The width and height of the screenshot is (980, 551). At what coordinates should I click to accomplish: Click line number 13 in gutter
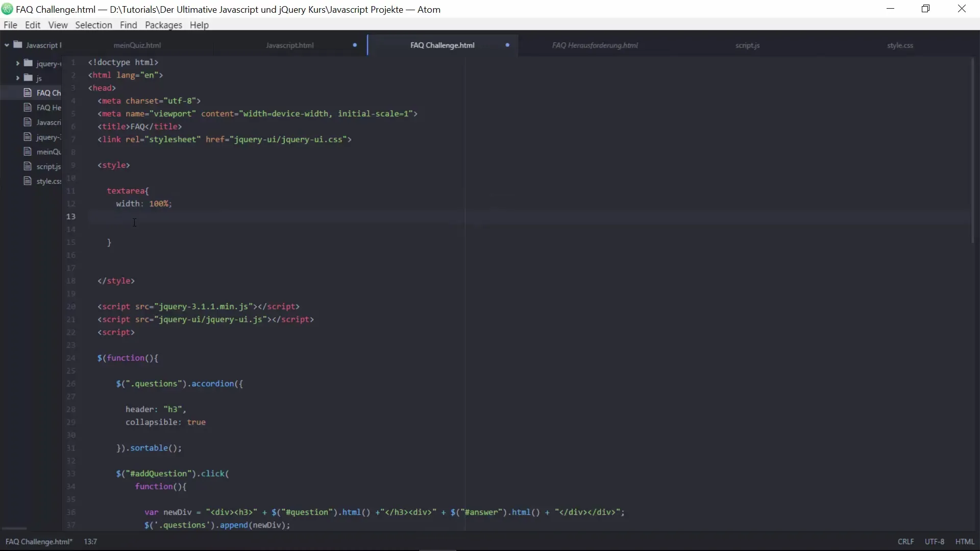coord(71,217)
